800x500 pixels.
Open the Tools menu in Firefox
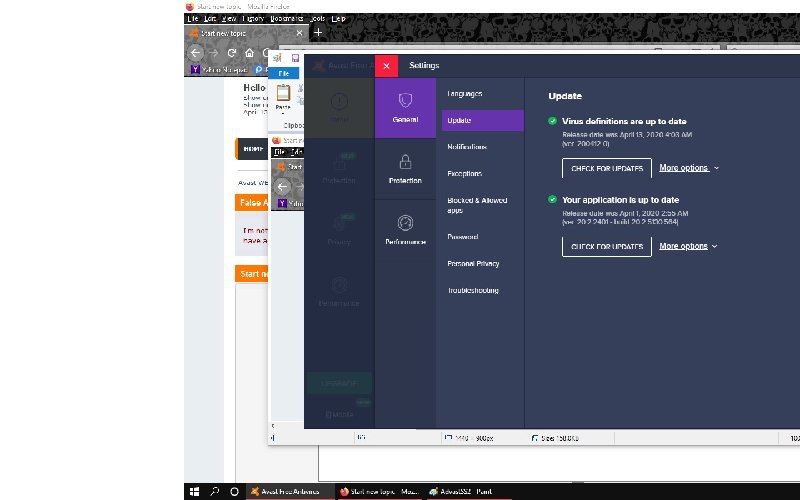click(317, 19)
